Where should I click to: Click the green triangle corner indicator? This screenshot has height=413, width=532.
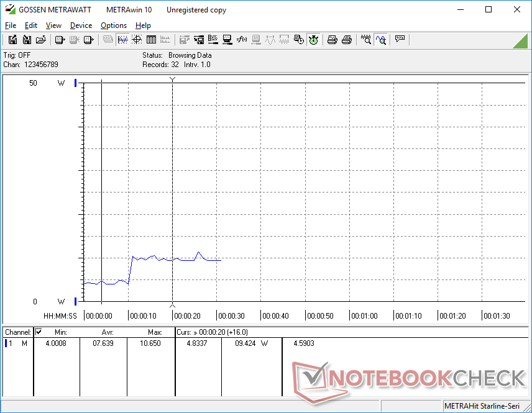(521, 42)
